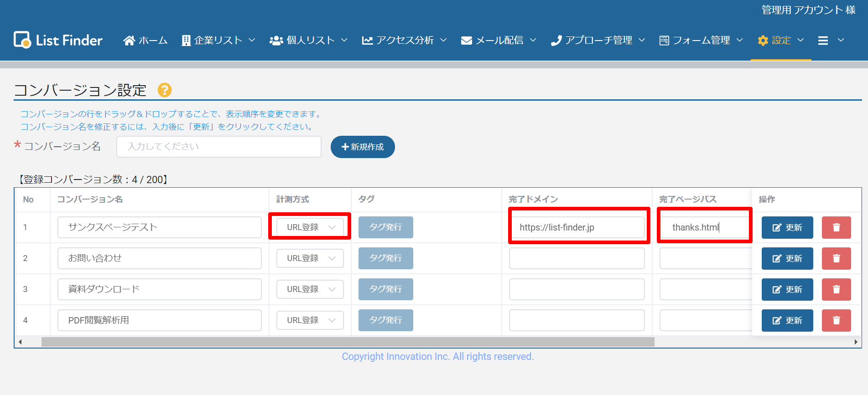Click the コンバージョン名 input field for new entry
This screenshot has width=868, height=395.
218,147
